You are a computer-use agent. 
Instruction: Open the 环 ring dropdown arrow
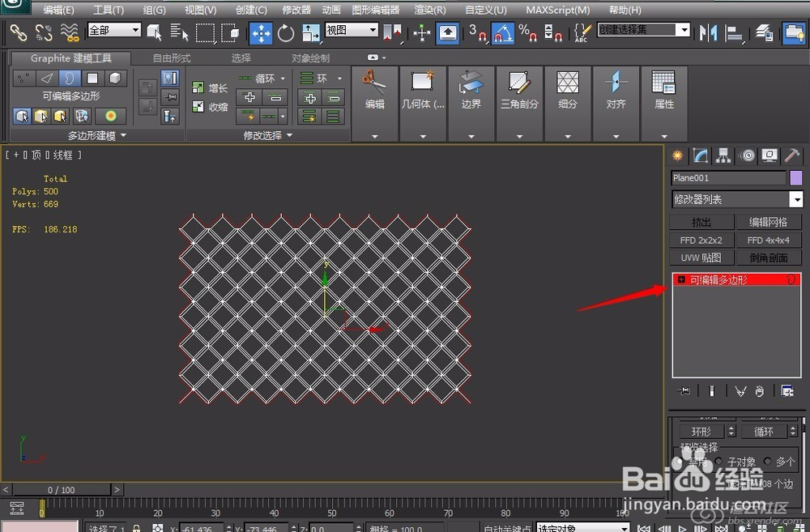339,79
